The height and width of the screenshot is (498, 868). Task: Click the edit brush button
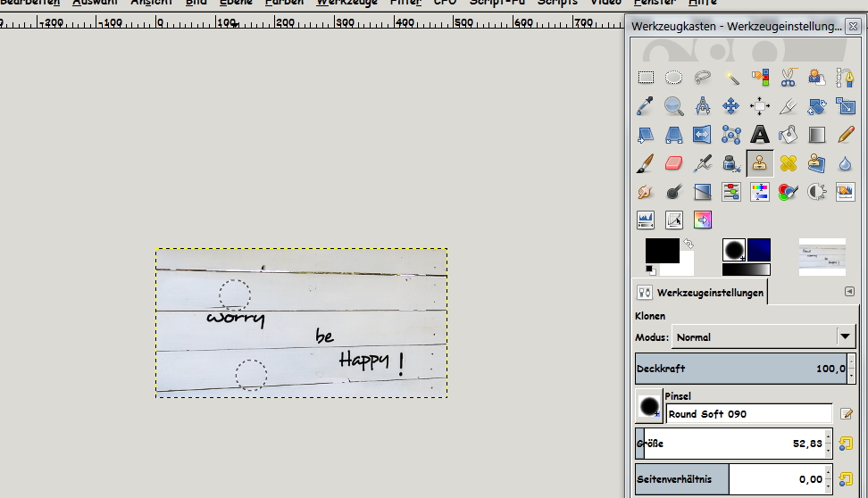click(847, 414)
